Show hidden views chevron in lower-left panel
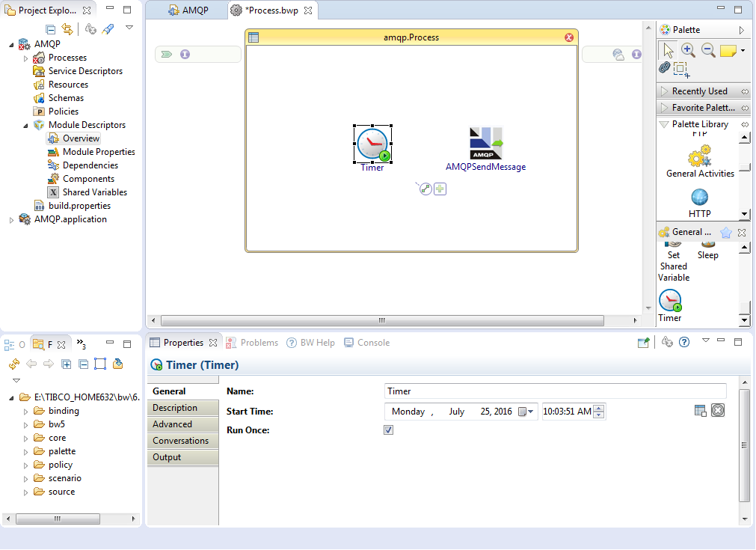This screenshot has height=550, width=756. (81, 344)
